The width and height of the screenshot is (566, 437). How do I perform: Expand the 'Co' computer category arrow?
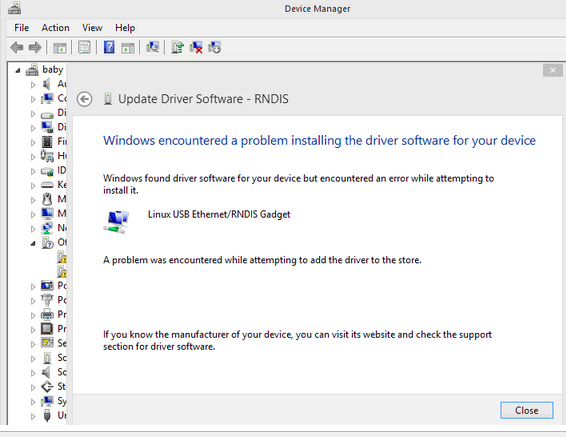pos(33,99)
